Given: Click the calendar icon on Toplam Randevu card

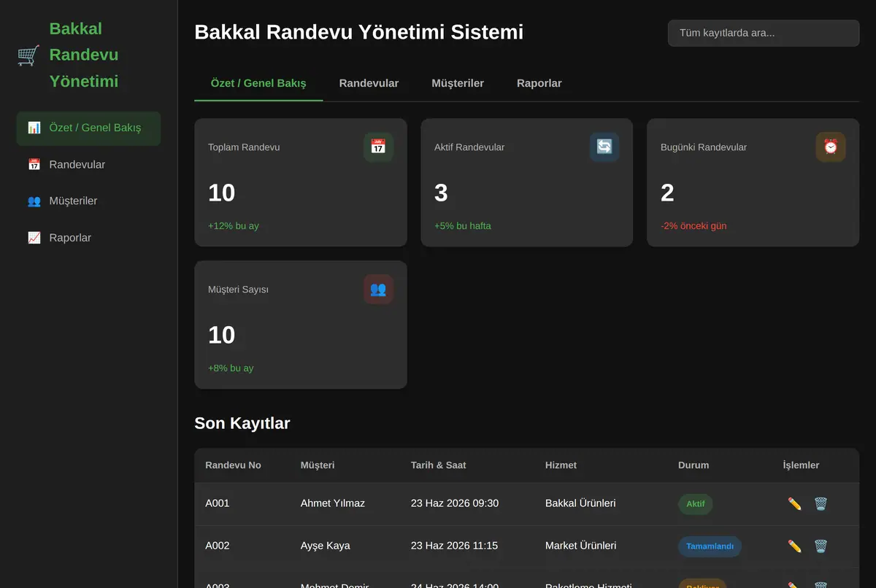Looking at the screenshot, I should [378, 147].
